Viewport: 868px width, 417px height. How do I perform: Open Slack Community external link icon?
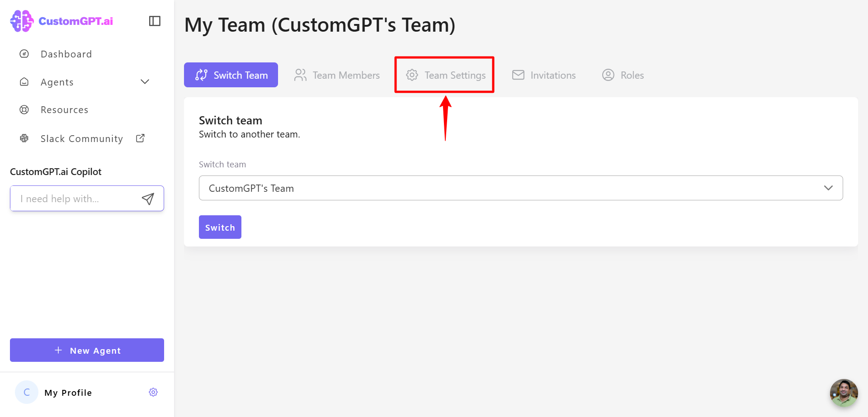(x=140, y=138)
